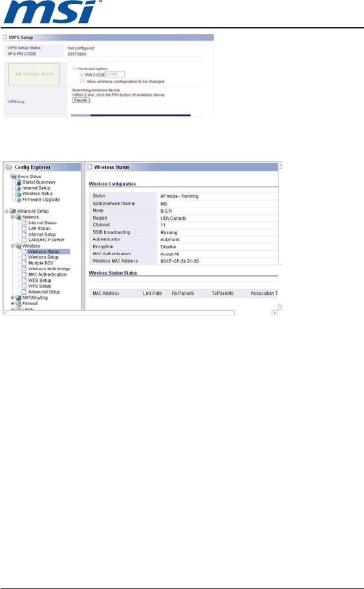The height and width of the screenshot is (589, 364).
Task: Open Status Summary icon in Basic Setup
Action: click(18, 182)
